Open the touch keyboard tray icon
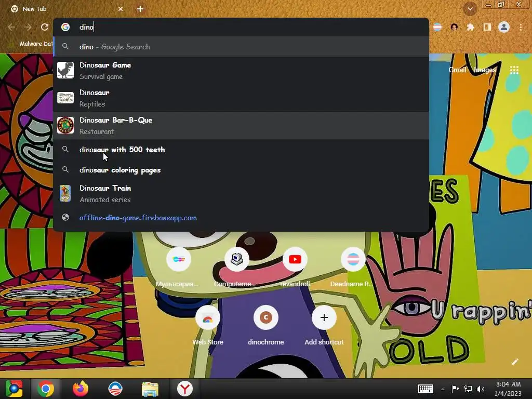This screenshot has height=399, width=532. pos(425,389)
